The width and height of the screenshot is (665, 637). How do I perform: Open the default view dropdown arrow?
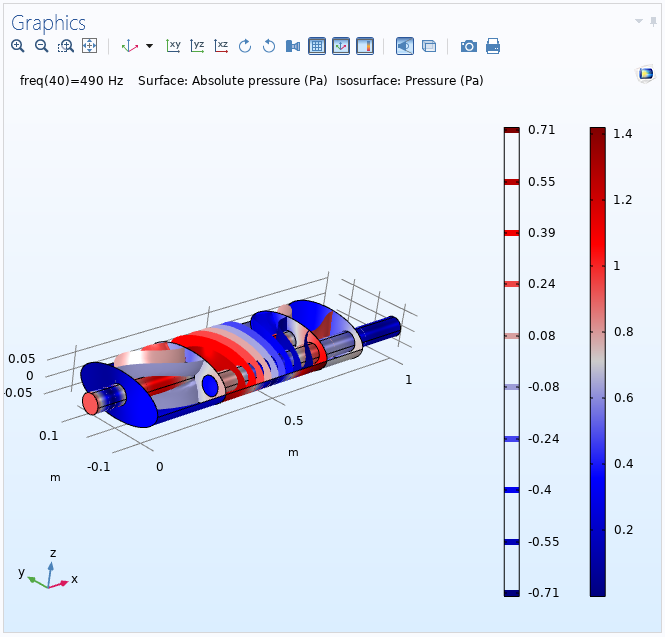click(149, 46)
